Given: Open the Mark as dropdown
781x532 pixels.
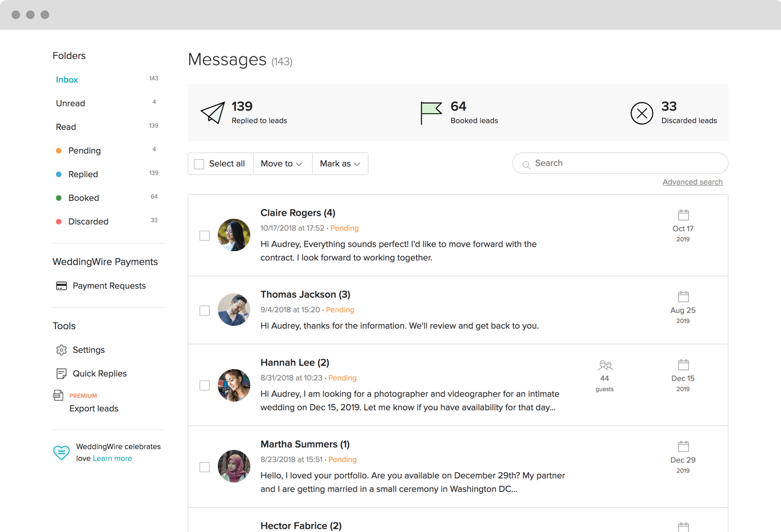Looking at the screenshot, I should tap(340, 163).
